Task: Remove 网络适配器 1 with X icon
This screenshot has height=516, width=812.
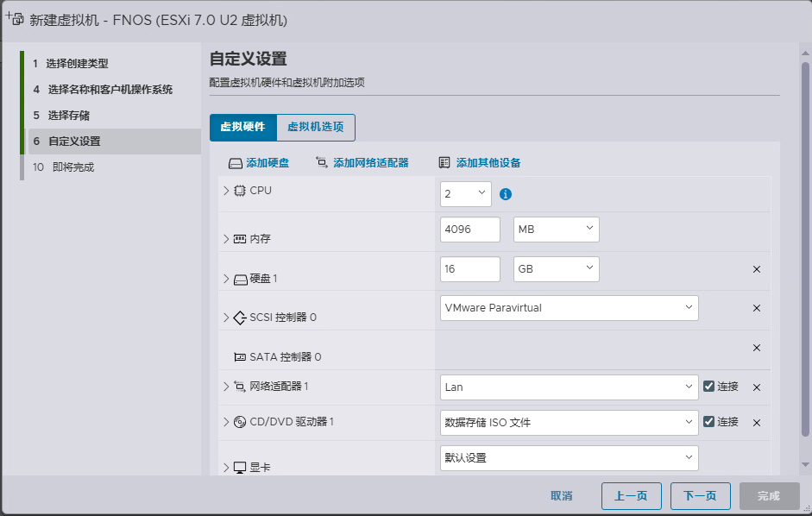Action: click(x=757, y=387)
